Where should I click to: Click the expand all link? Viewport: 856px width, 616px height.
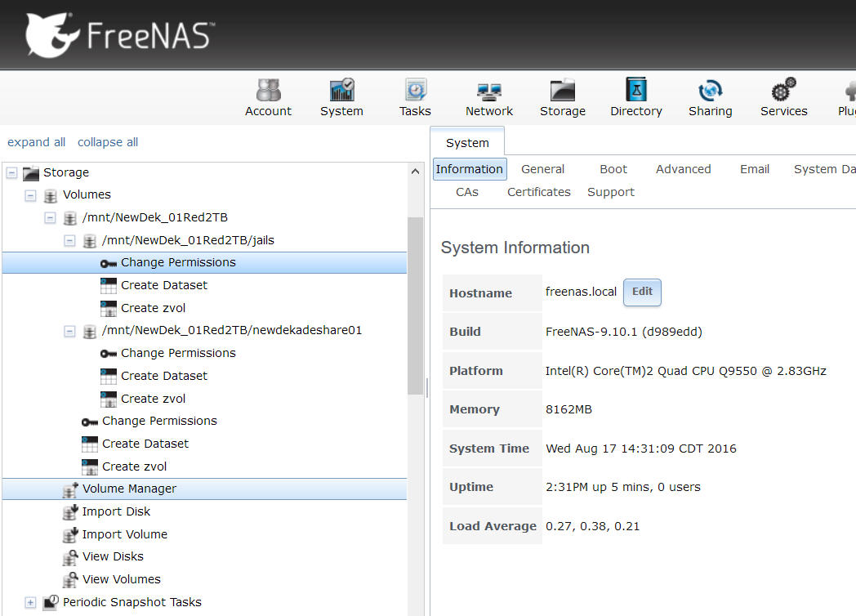click(36, 142)
